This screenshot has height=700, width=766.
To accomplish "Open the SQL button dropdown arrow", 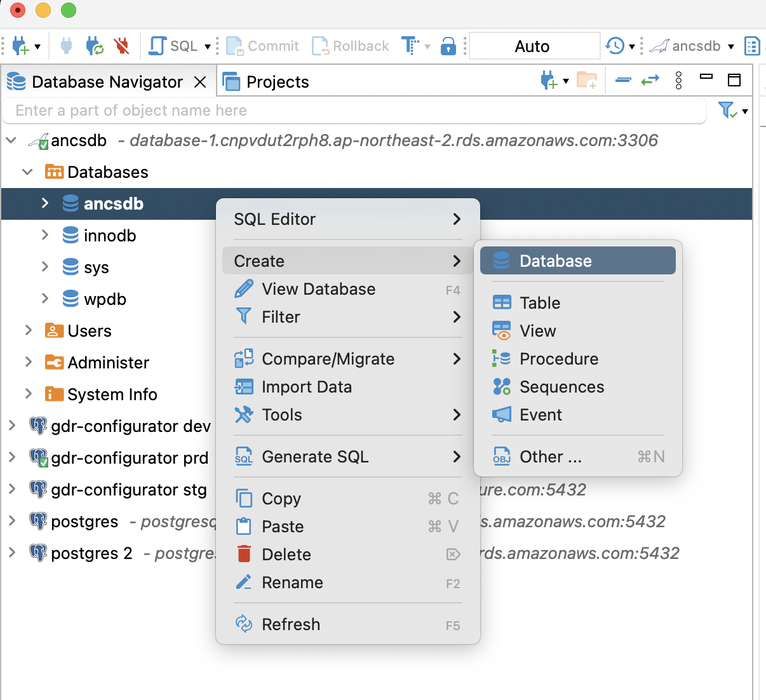I will pos(206,46).
